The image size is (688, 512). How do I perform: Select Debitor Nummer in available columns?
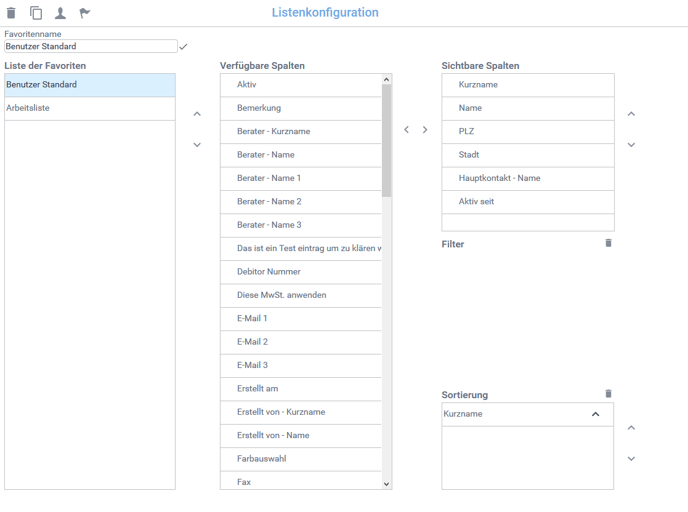pos(300,272)
